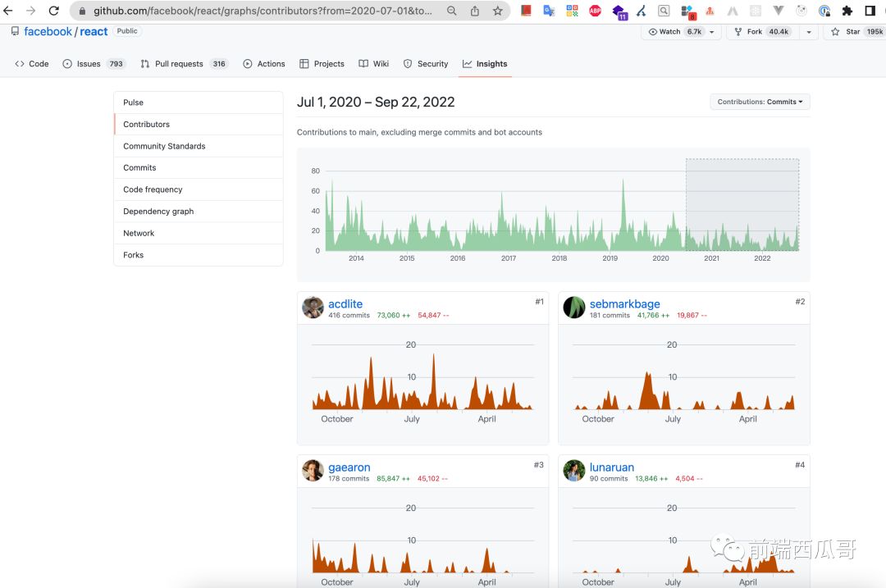Image resolution: width=886 pixels, height=588 pixels.
Task: Click the share page icon in address bar
Action: pyautogui.click(x=475, y=11)
